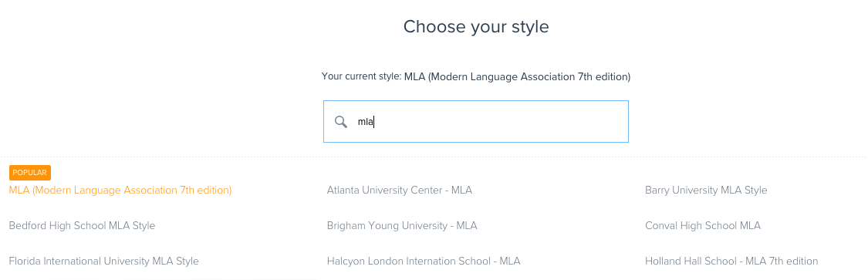This screenshot has width=868, height=280.
Task: Click the dotted divider below the search box
Action: 434,157
